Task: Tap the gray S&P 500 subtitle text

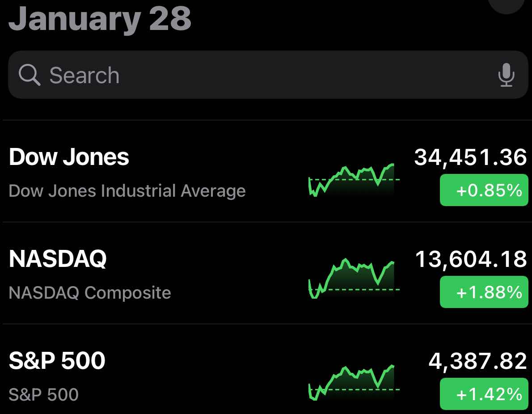Action: (44, 394)
